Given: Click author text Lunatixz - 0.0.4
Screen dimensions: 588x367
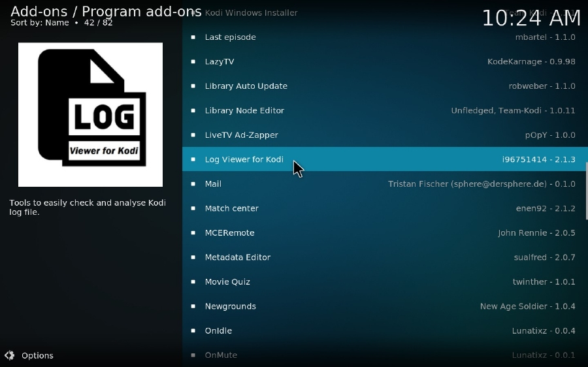Looking at the screenshot, I should point(544,330).
